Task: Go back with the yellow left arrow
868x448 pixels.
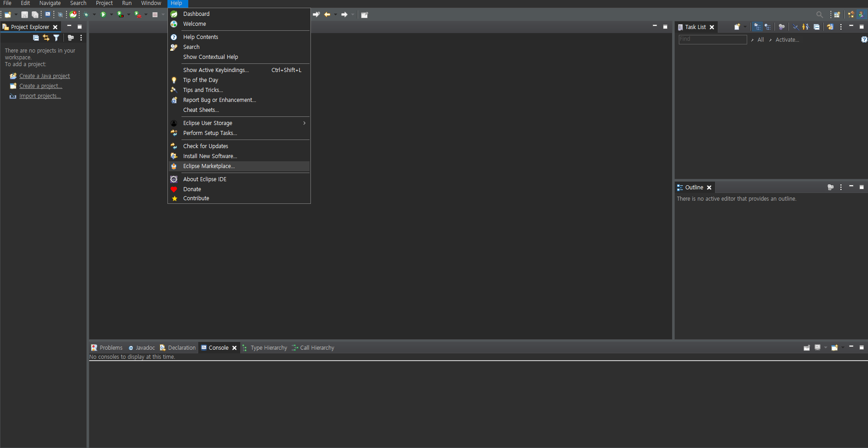Action: tap(327, 14)
